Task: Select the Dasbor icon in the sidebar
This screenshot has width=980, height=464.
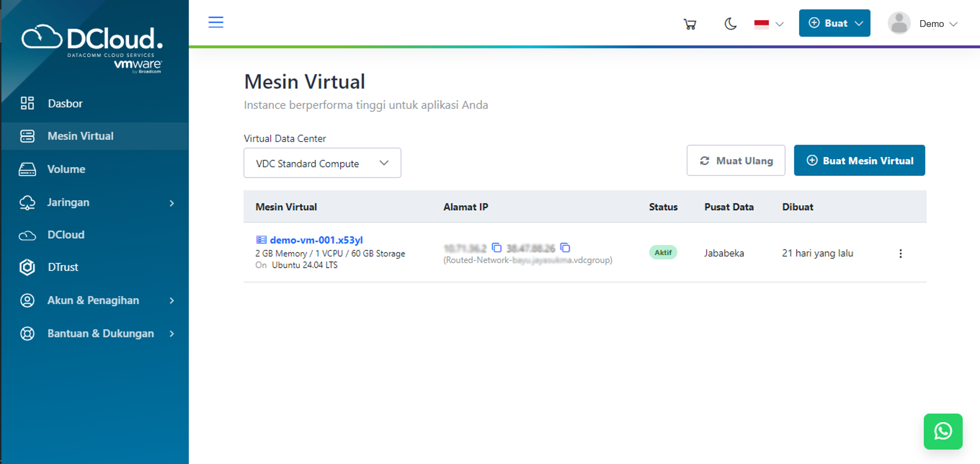Action: click(27, 103)
